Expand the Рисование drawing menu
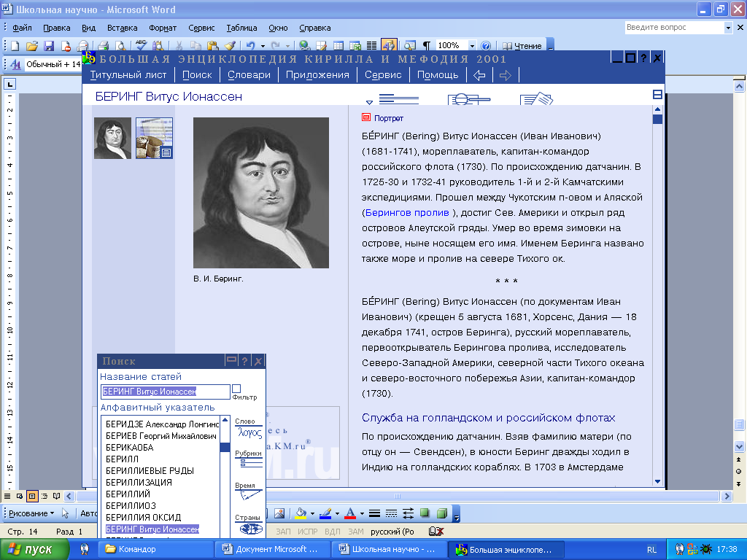The image size is (747, 560). [31, 513]
